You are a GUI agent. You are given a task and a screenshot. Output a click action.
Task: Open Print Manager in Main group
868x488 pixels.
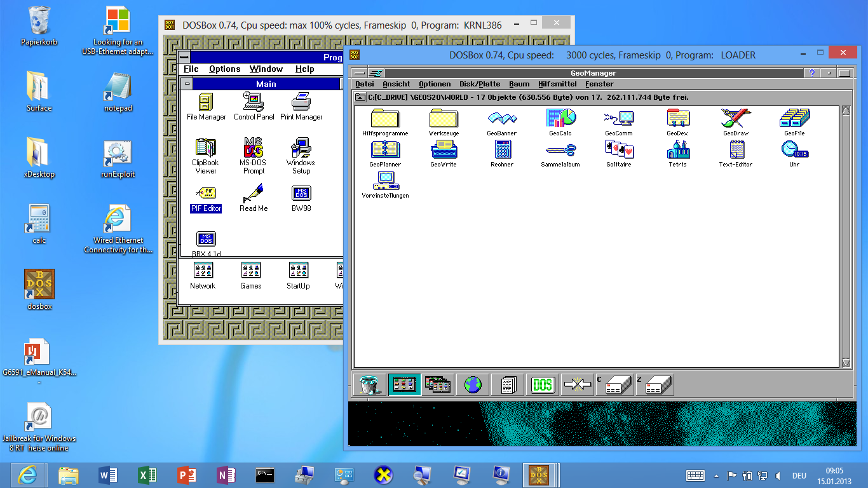click(x=301, y=106)
